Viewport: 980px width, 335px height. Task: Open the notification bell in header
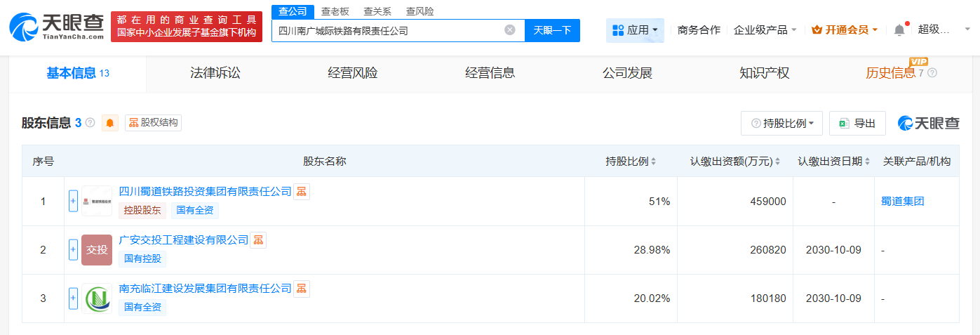point(899,29)
